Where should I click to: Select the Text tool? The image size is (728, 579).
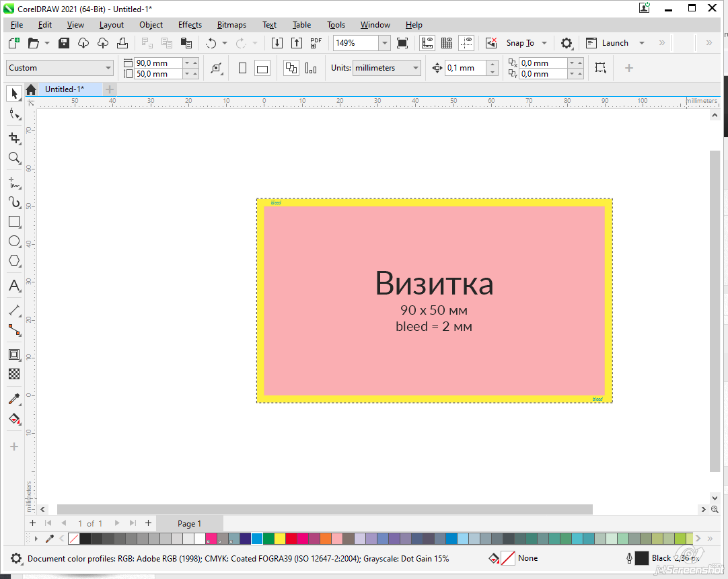pos(14,286)
